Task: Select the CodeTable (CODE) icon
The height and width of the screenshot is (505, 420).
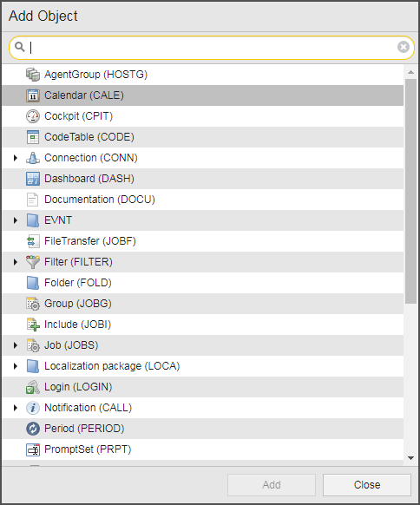Action: click(x=33, y=137)
